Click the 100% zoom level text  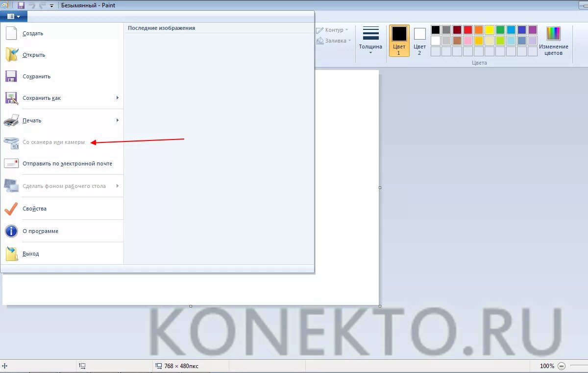[x=547, y=366]
